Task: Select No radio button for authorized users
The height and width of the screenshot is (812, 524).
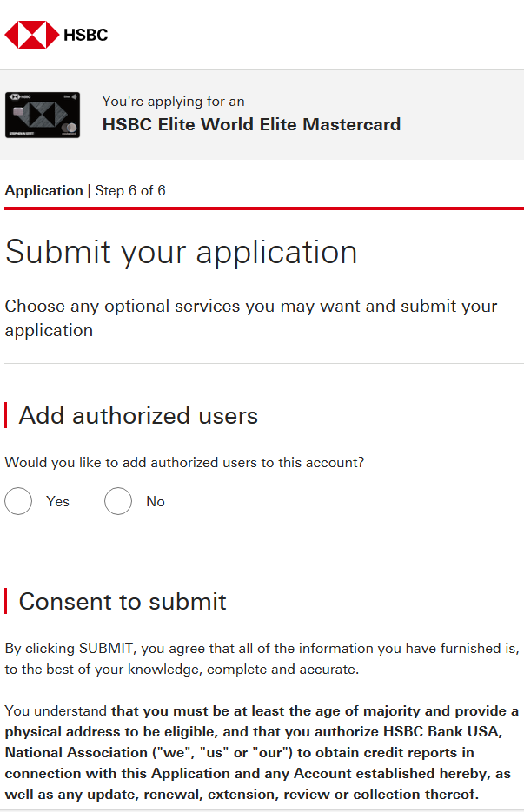Action: click(x=118, y=501)
